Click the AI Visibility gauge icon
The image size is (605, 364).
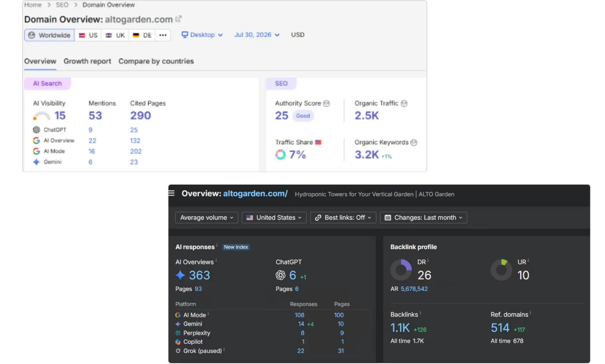tap(41, 116)
